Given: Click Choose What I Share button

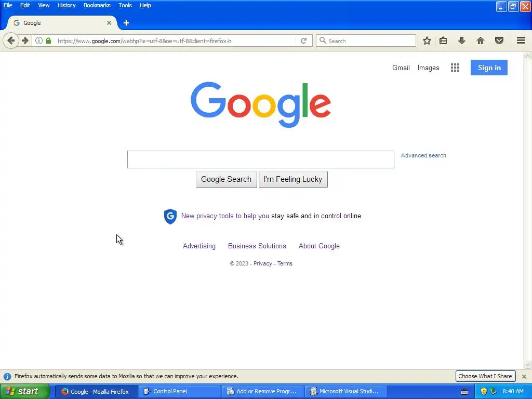Looking at the screenshot, I should (485, 376).
